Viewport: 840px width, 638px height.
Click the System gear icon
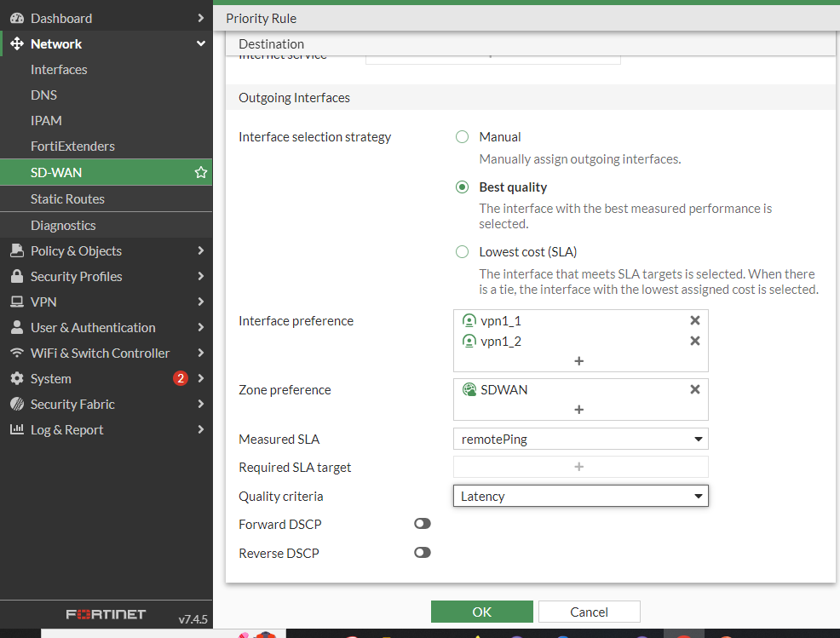tap(17, 379)
